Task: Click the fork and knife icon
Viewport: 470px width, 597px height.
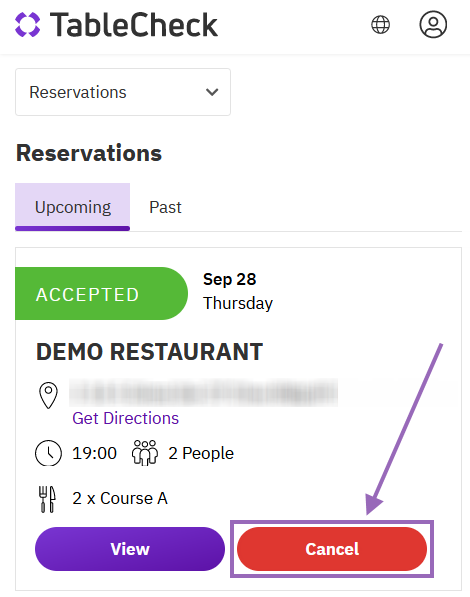Action: point(47,499)
